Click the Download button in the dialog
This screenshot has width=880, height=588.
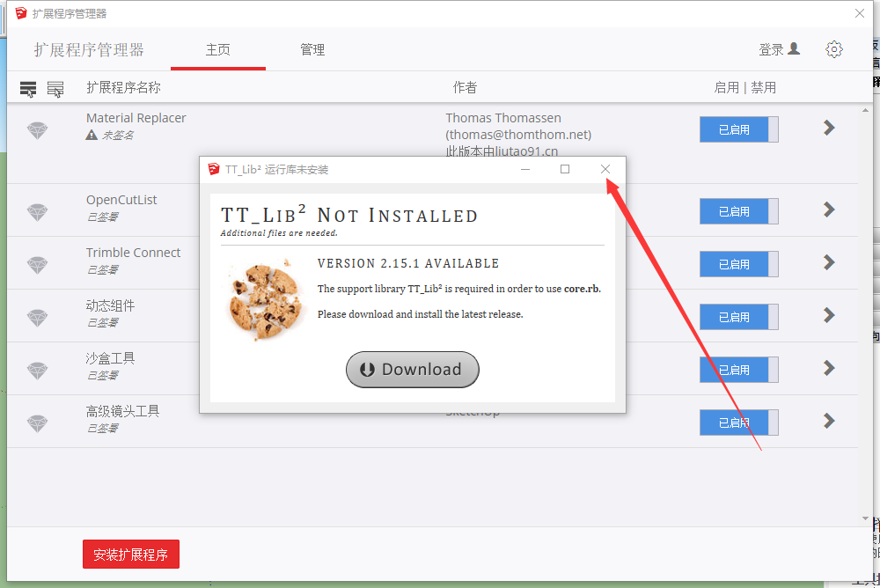pyautogui.click(x=413, y=370)
